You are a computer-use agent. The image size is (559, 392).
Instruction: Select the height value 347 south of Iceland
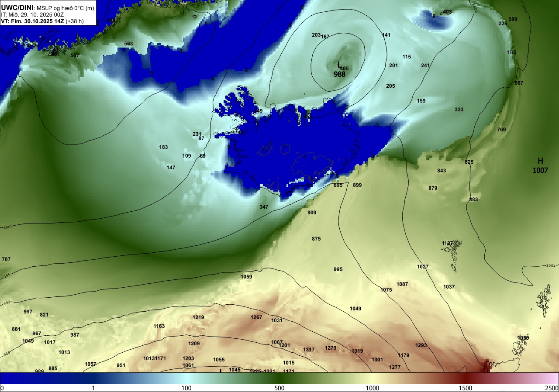pyautogui.click(x=264, y=207)
